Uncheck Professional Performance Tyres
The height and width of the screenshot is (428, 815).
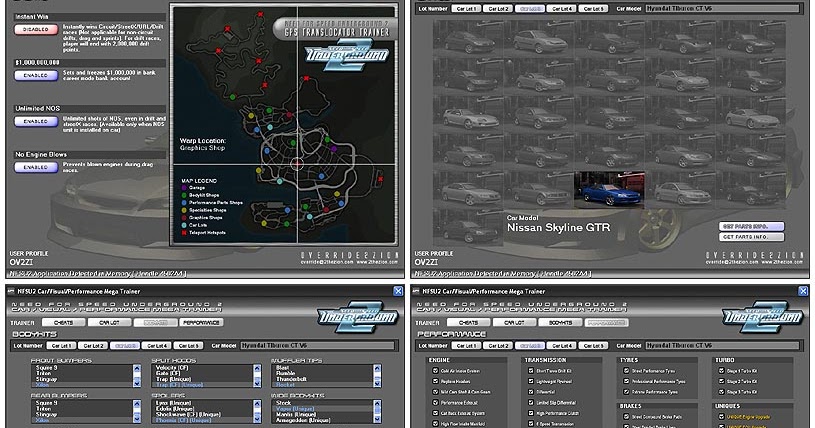point(626,381)
